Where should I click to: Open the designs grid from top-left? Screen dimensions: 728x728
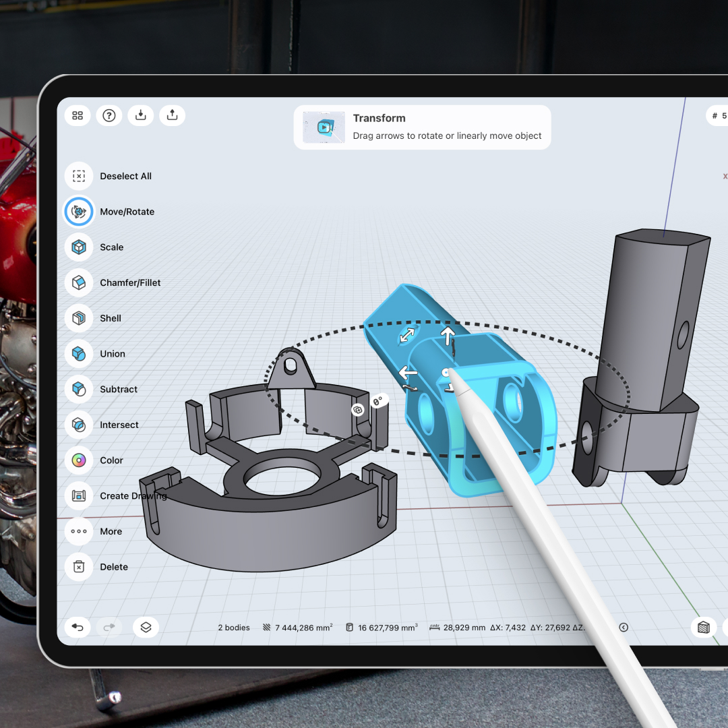click(78, 115)
